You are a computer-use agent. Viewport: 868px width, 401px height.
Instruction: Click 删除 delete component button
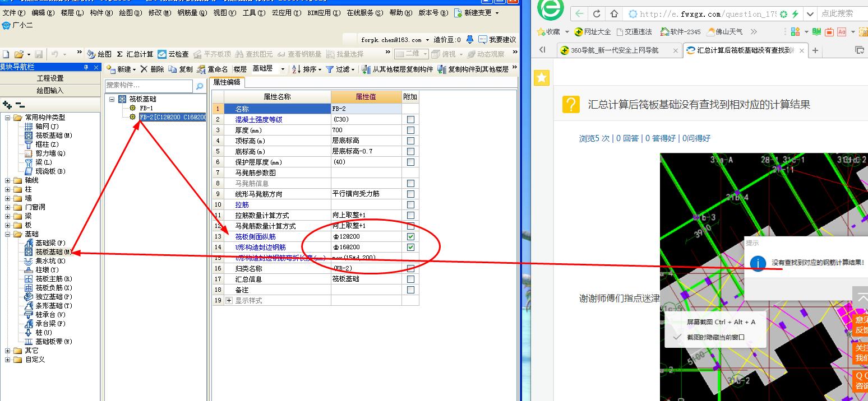tap(152, 69)
